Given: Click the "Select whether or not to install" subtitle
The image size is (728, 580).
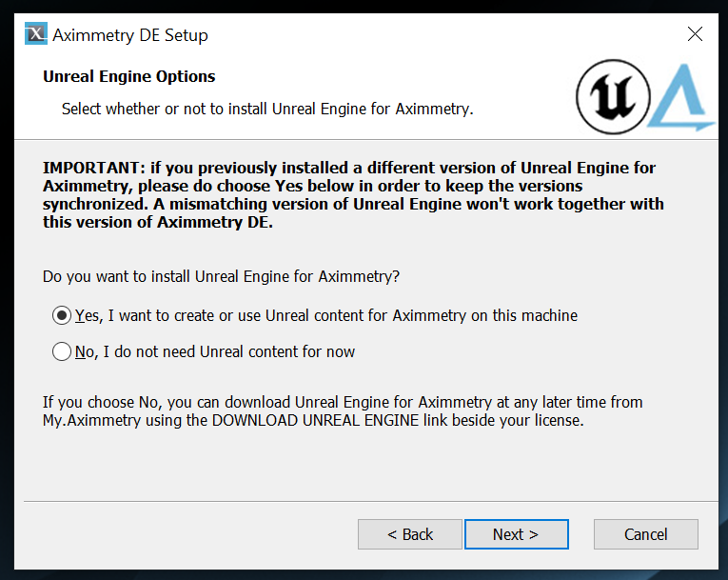Looking at the screenshot, I should (267, 109).
